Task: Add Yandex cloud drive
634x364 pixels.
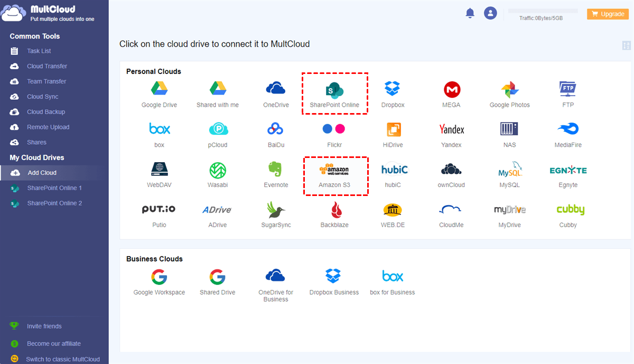Action: [451, 134]
